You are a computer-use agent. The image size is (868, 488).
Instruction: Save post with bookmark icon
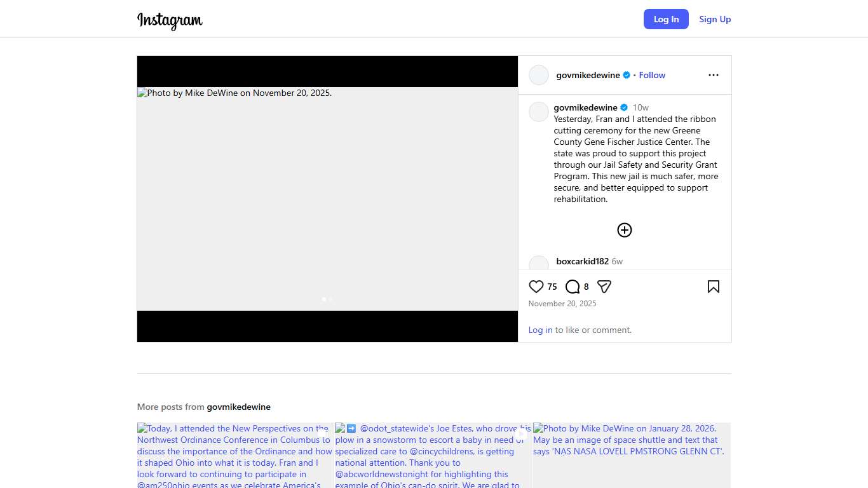[x=713, y=287]
